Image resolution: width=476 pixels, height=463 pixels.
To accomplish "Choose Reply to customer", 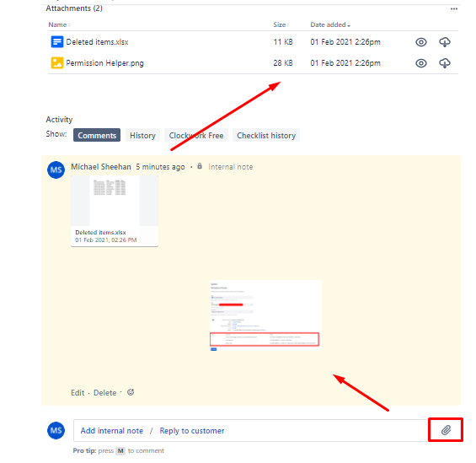I will click(x=192, y=431).
